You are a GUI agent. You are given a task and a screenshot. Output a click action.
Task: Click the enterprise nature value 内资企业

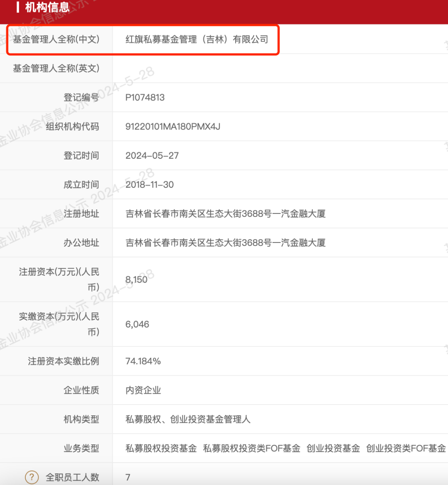click(143, 390)
